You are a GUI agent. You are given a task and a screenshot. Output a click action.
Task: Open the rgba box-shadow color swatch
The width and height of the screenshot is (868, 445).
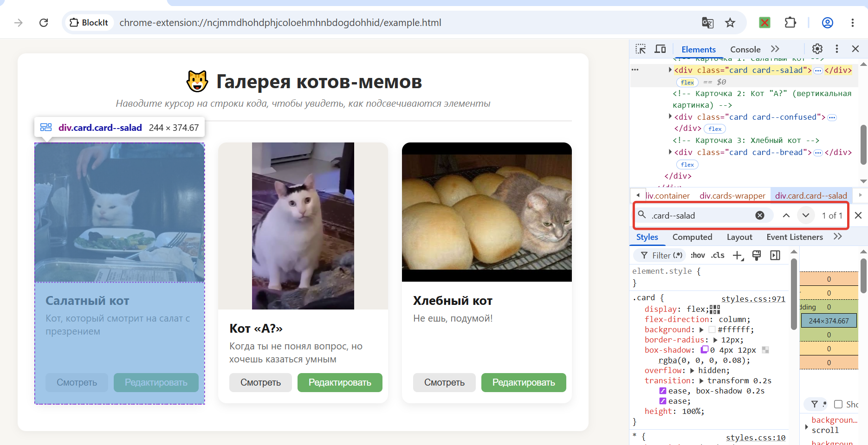765,350
